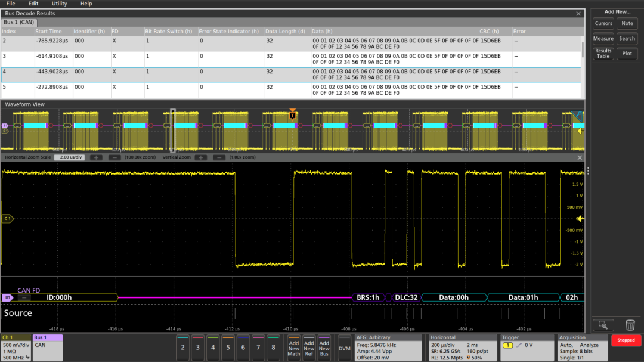Turn on channel 8
This screenshot has width=644, height=363.
point(273,348)
